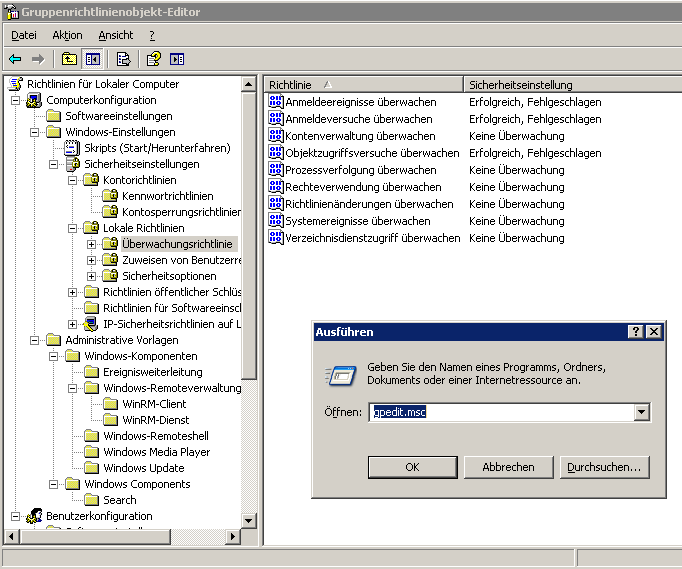The image size is (682, 569).
Task: Click the Kennwortrichtlinien folder icon
Action: pos(110,196)
